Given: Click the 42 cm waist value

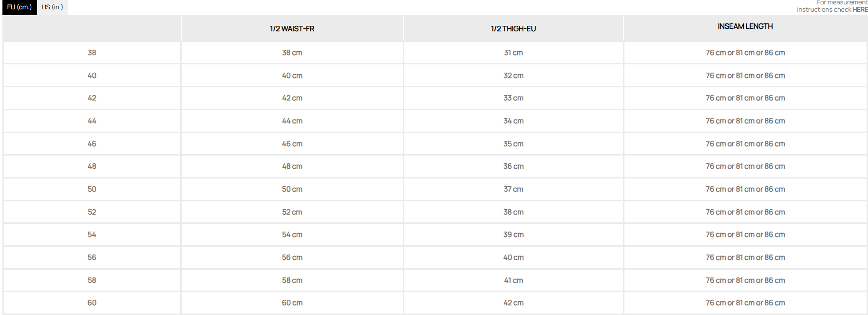Looking at the screenshot, I should click(x=292, y=98).
